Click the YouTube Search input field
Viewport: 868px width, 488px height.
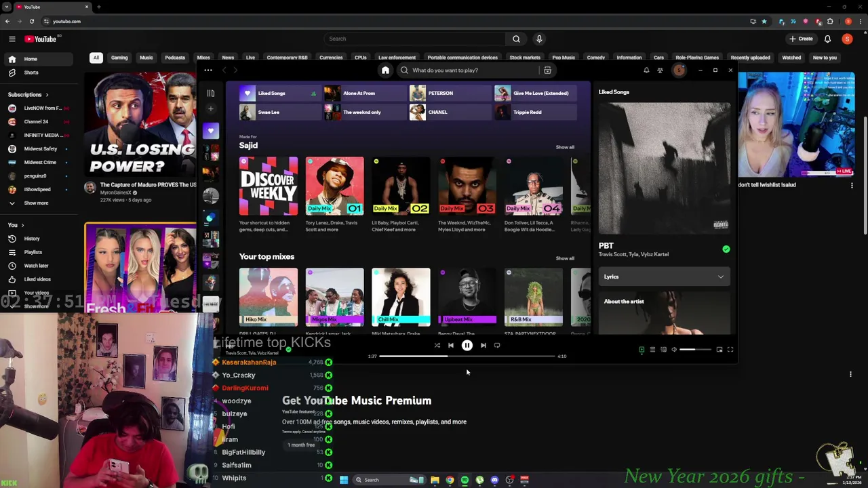click(x=415, y=39)
